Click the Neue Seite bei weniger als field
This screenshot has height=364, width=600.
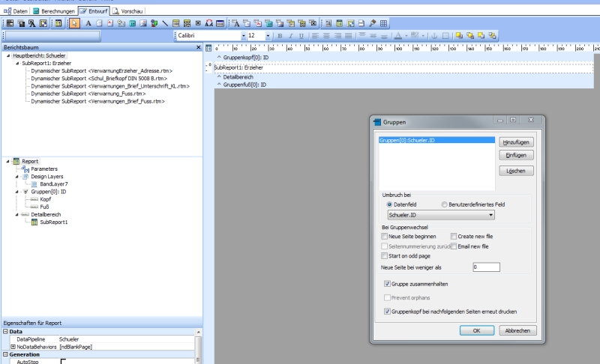(x=486, y=267)
